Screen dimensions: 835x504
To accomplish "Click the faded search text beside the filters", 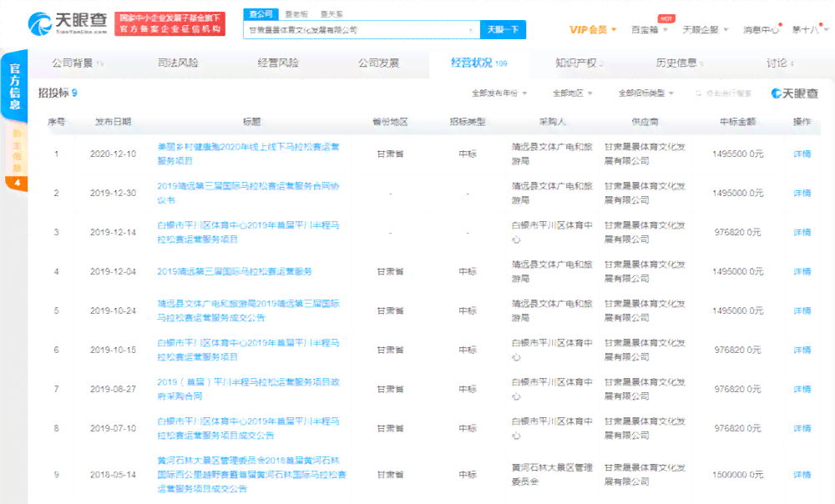I will pyautogui.click(x=728, y=93).
